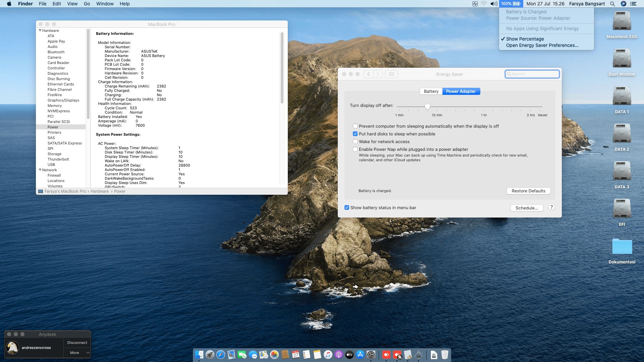Expand the Network section tree
644x362 pixels.
coord(40,170)
